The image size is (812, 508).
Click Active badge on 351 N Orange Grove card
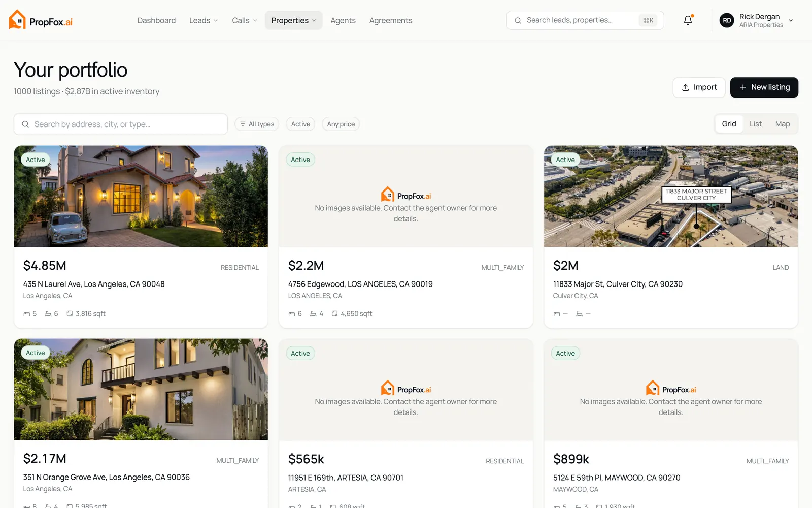tap(36, 353)
